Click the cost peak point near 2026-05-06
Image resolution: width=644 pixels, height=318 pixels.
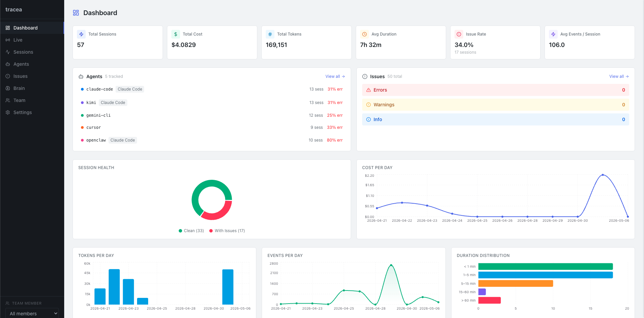click(603, 175)
